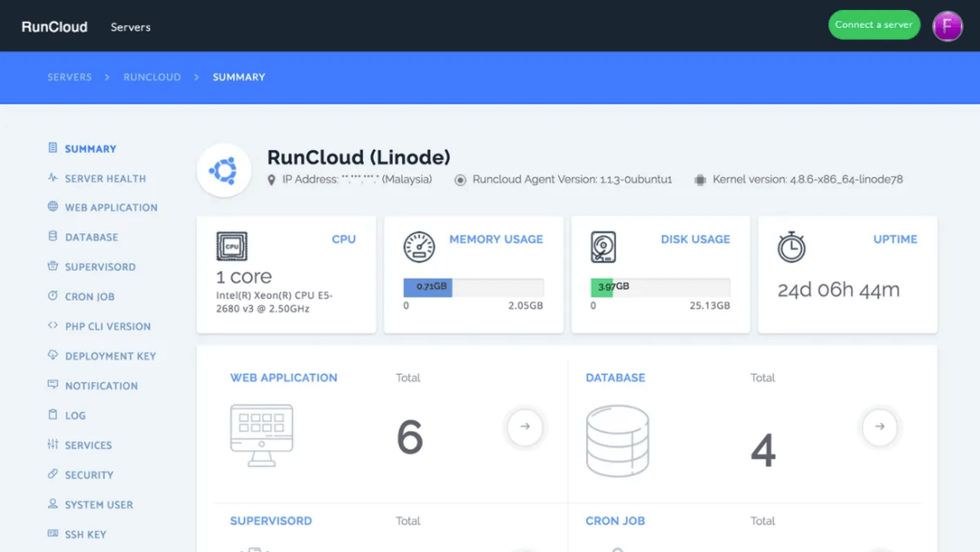Click the PHP CLI Version code icon

[53, 326]
